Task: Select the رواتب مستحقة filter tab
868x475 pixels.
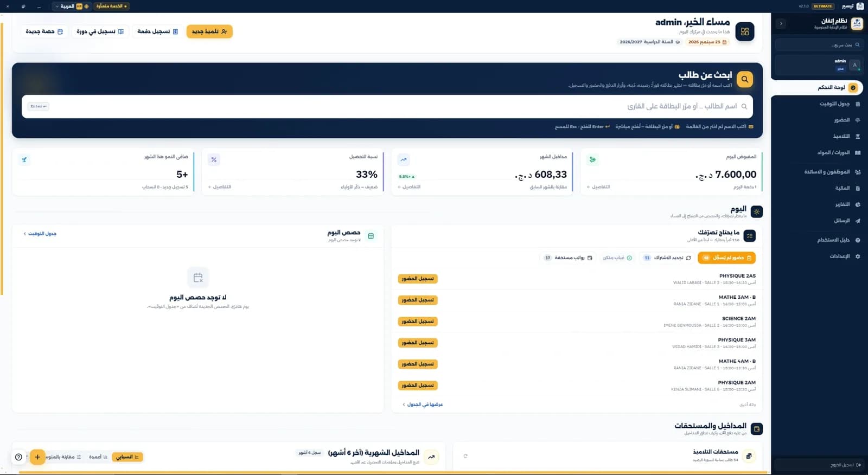Action: [569, 258]
